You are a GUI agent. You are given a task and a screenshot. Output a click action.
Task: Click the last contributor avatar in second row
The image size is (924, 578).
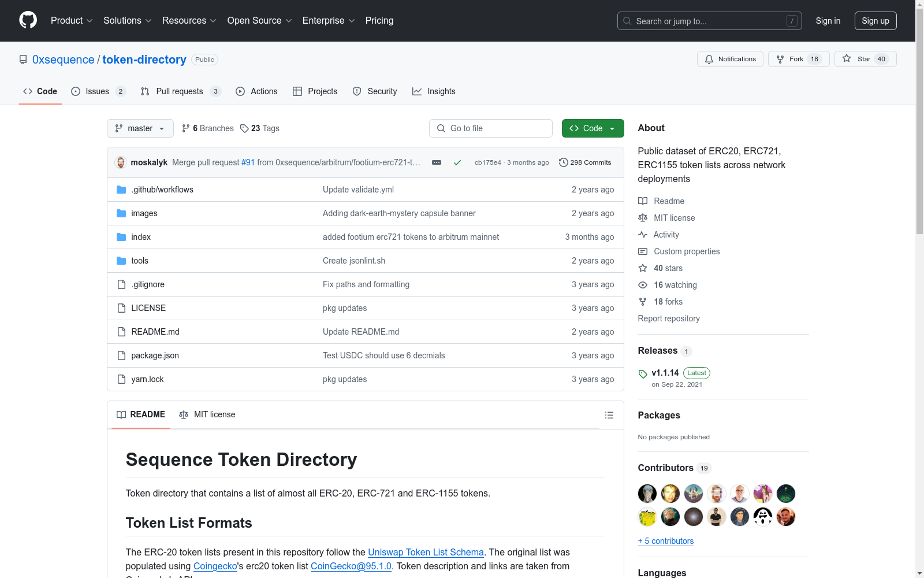point(786,517)
